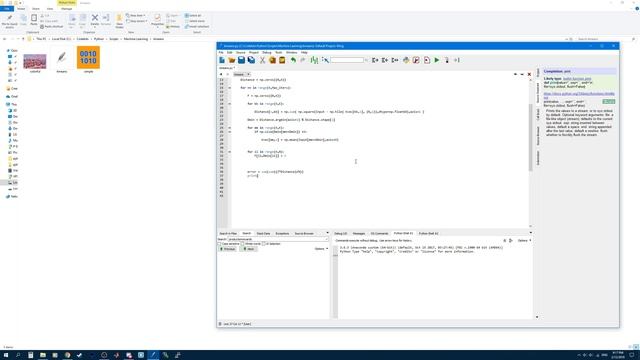
Task: Open the Share tab in File Explorer
Action: pos(36,9)
